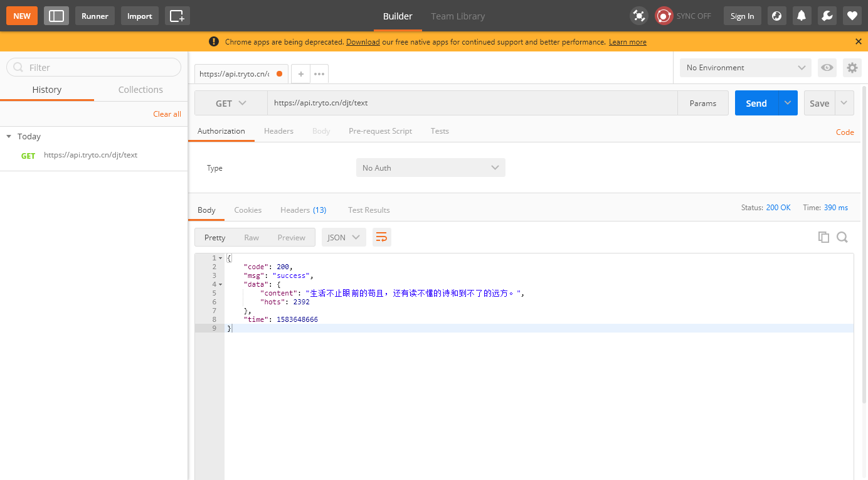Open new window icon in top toolbar
Screen dimensions: 868x480
[177, 16]
